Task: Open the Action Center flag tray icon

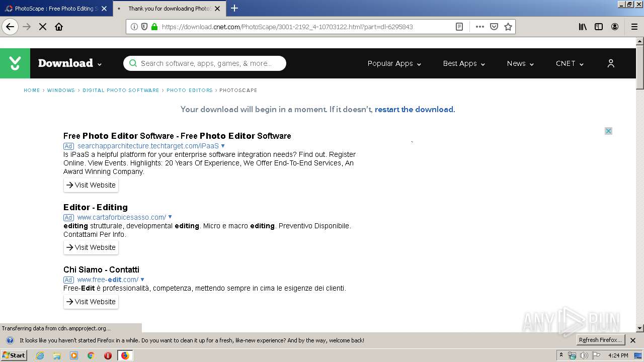Action: point(596,355)
